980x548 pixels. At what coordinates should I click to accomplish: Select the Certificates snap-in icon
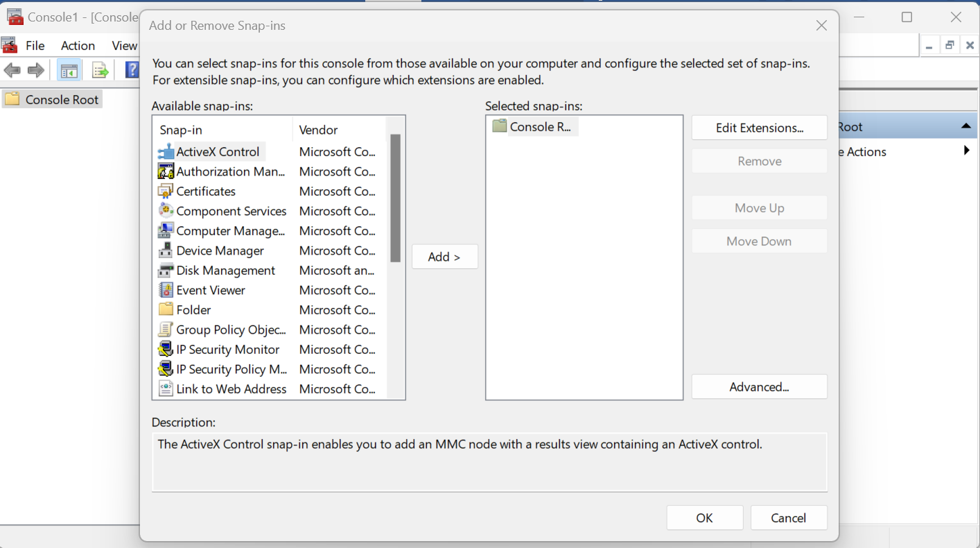coord(166,191)
